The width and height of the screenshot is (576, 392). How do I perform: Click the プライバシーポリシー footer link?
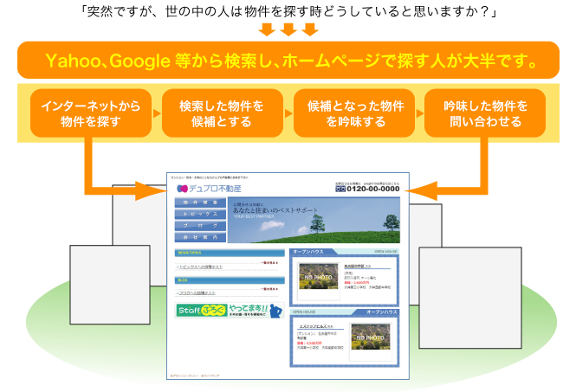point(184,376)
